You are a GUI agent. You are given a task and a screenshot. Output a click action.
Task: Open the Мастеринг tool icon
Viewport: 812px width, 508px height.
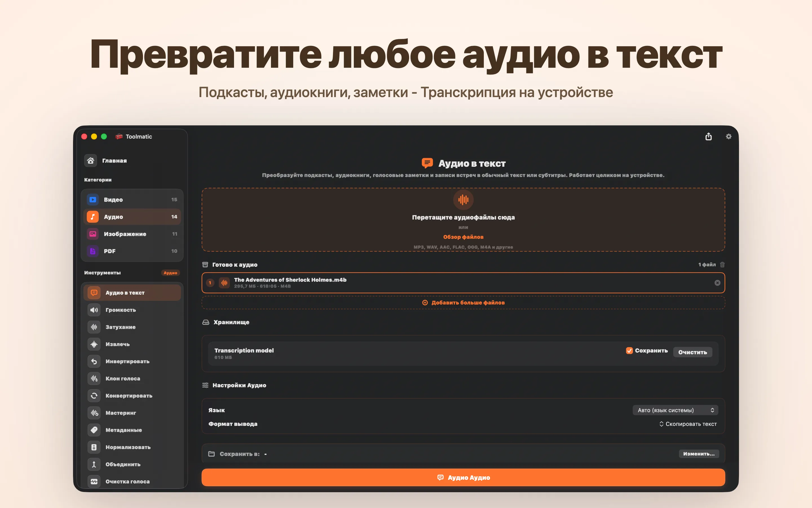pos(94,413)
